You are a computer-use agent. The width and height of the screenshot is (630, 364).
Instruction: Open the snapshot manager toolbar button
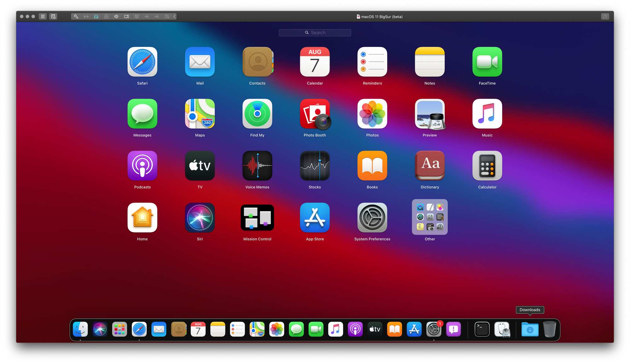pyautogui.click(x=54, y=16)
